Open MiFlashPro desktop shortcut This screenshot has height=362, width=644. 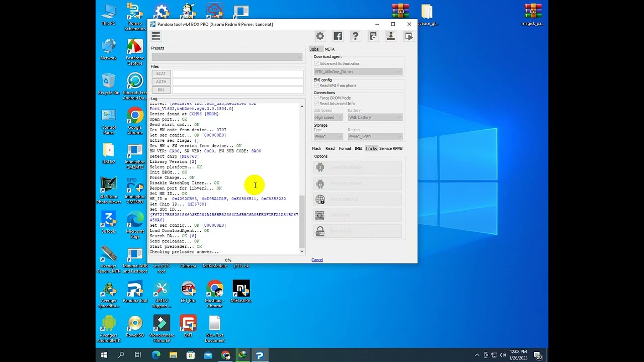tap(241, 292)
